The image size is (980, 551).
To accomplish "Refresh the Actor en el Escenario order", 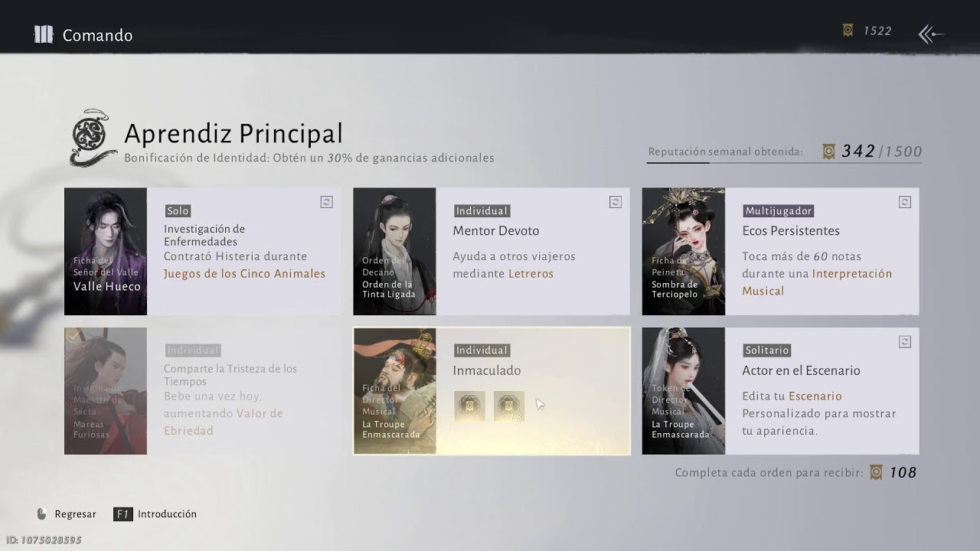I will click(904, 342).
